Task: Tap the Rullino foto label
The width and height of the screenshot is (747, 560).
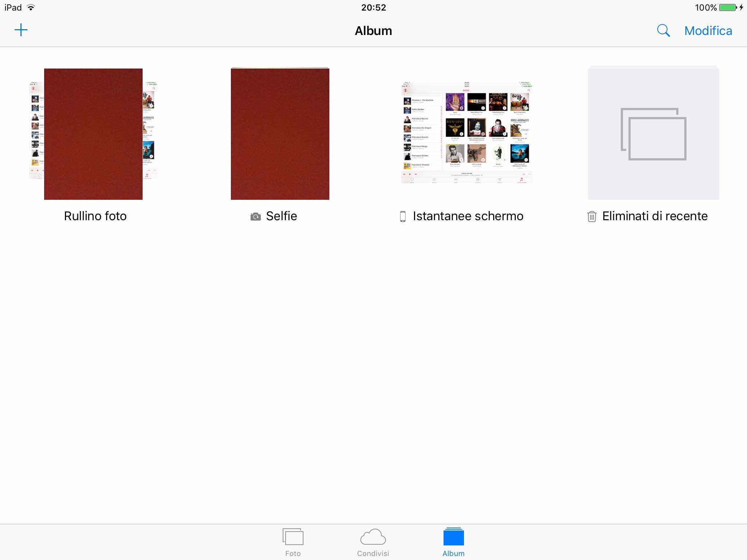Action: tap(95, 216)
